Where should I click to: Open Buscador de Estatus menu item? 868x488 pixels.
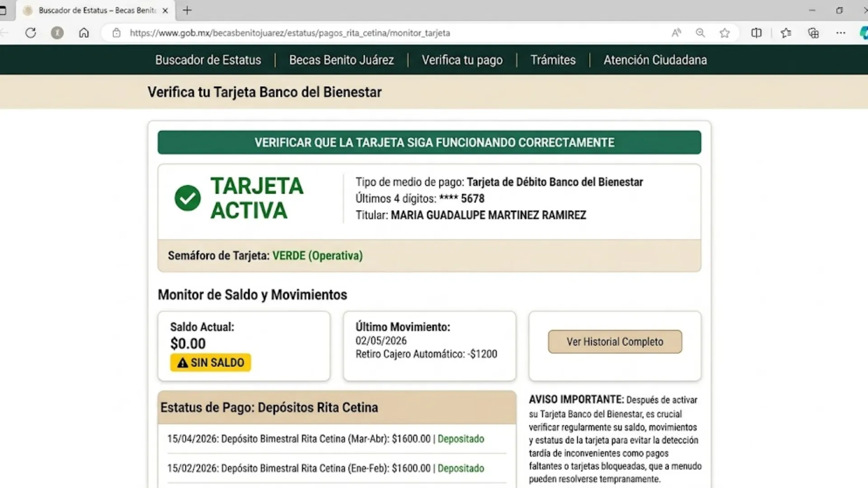tap(208, 60)
